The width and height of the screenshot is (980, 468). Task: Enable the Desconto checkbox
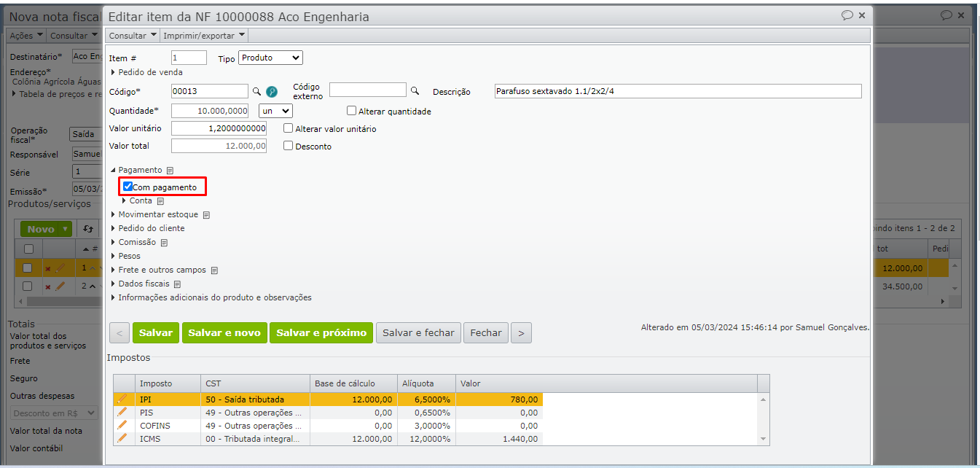(289, 146)
